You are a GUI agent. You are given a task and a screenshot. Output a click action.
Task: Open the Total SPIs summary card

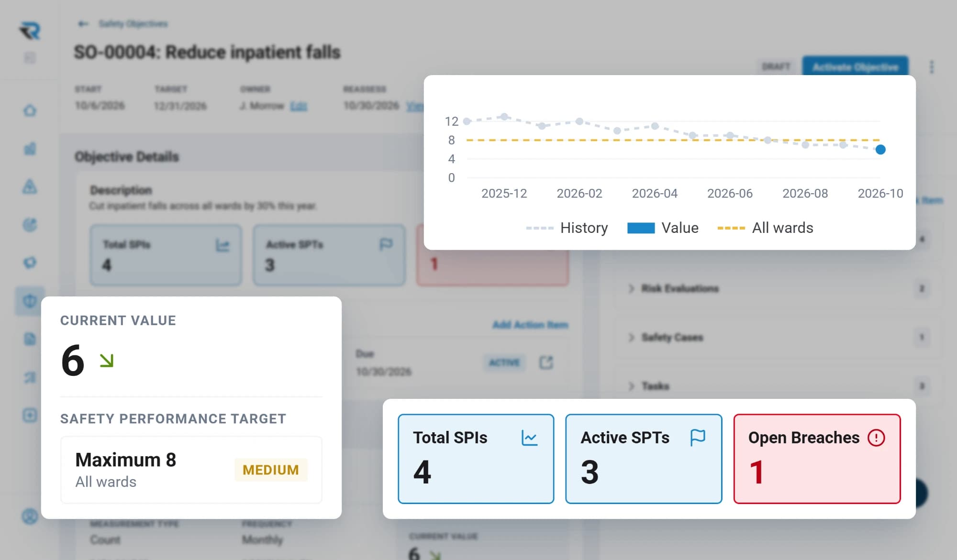pos(476,459)
